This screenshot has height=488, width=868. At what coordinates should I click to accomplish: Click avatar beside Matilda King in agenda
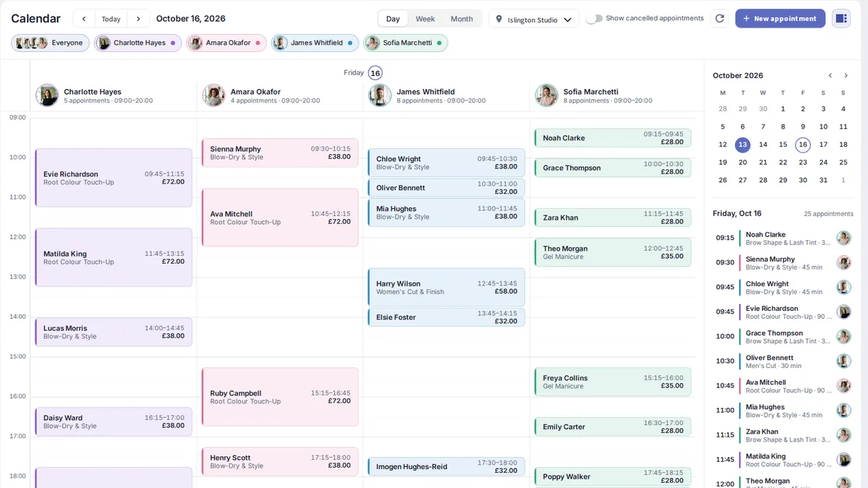pos(843,459)
